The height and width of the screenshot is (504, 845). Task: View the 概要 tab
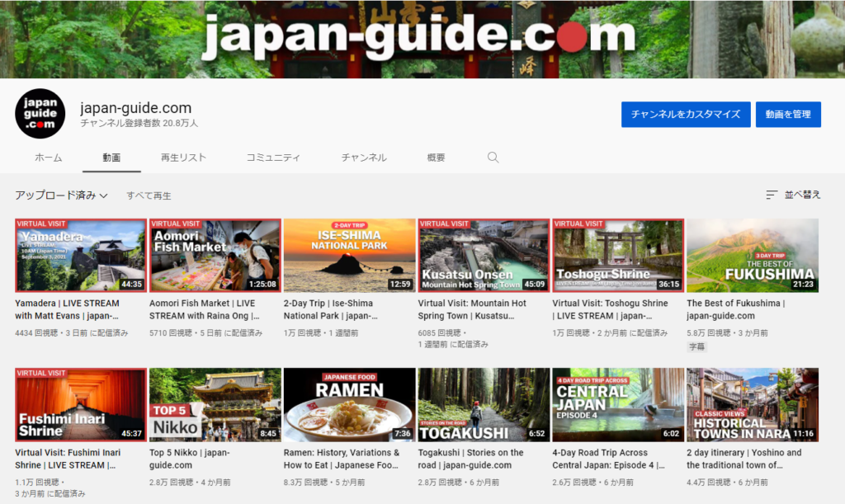[x=436, y=158]
